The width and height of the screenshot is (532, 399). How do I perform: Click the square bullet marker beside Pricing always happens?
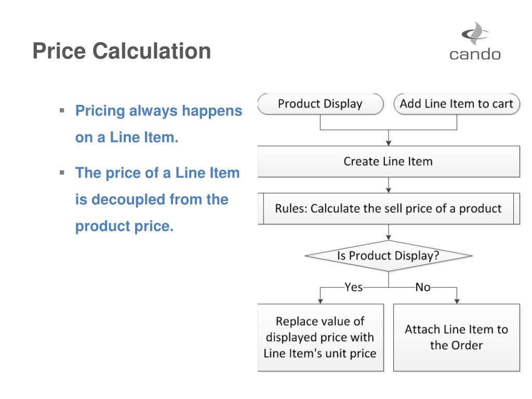point(62,110)
